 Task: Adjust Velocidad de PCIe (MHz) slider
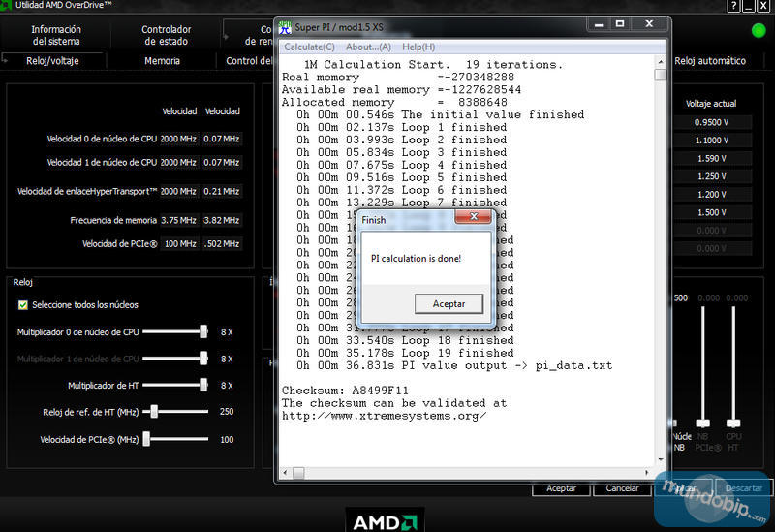coord(146,439)
